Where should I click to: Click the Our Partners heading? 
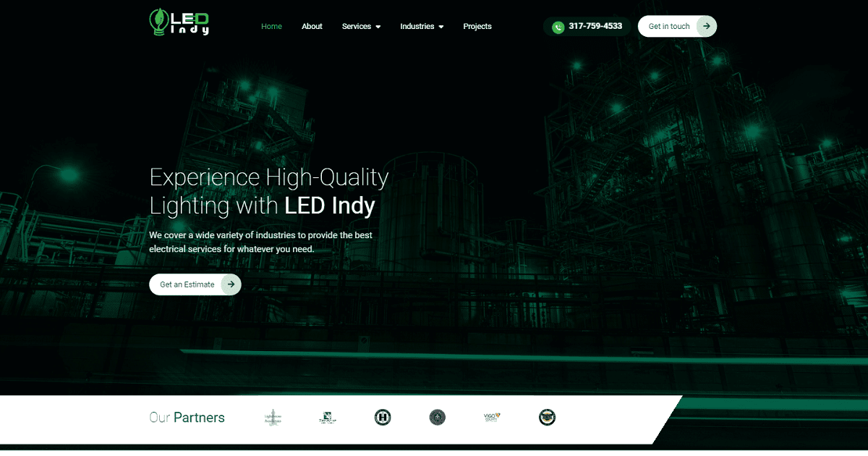pyautogui.click(x=187, y=417)
